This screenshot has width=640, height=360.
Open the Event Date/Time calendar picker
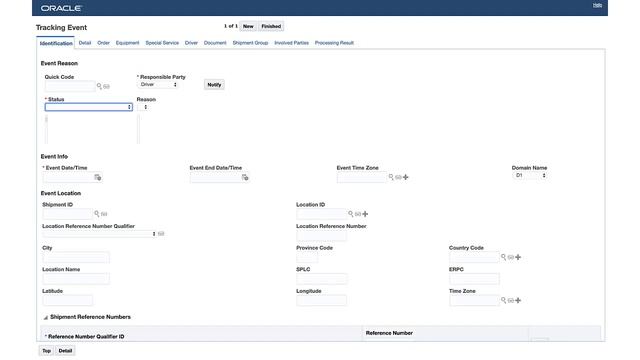98,177
